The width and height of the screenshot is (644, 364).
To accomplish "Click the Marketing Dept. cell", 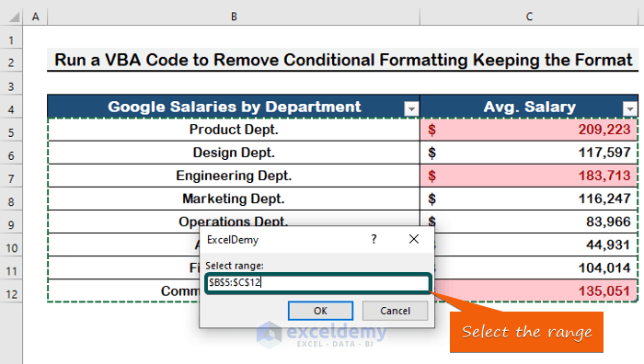I will tap(234, 199).
